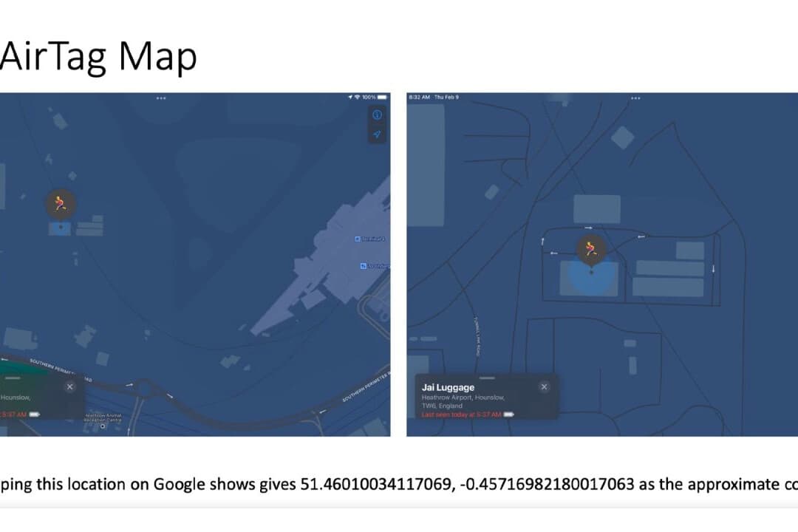The height and width of the screenshot is (532, 798).
Task: Click the Jai Luggage title text
Action: (x=448, y=387)
